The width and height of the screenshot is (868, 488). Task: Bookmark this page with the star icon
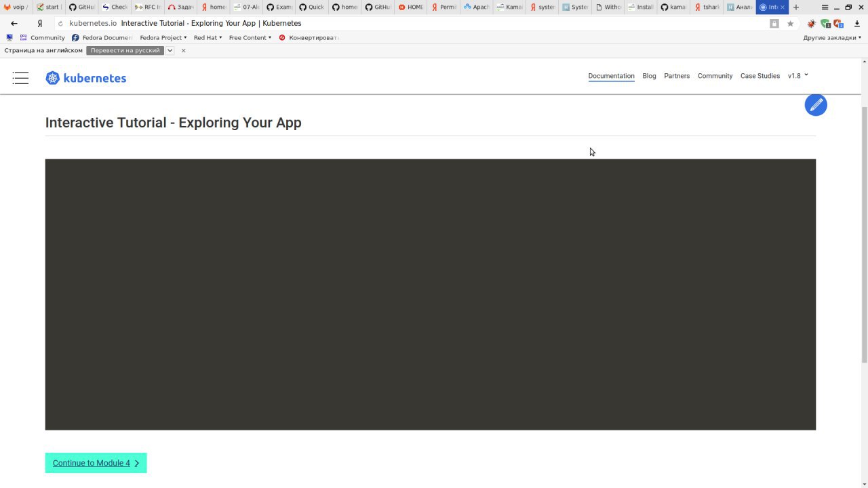click(x=790, y=23)
